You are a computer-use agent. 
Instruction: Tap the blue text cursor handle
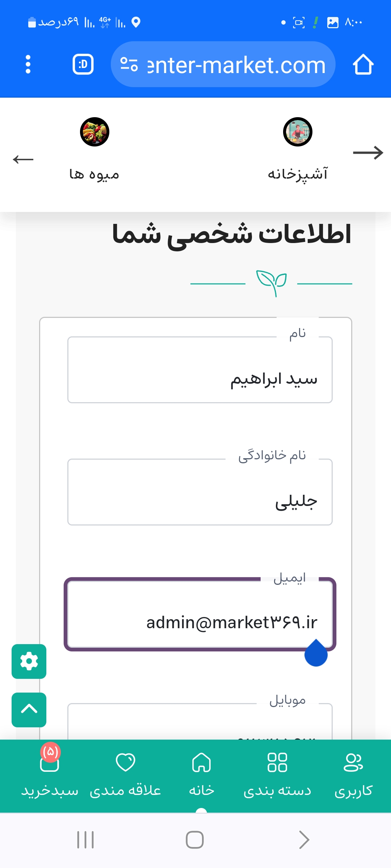point(316,654)
